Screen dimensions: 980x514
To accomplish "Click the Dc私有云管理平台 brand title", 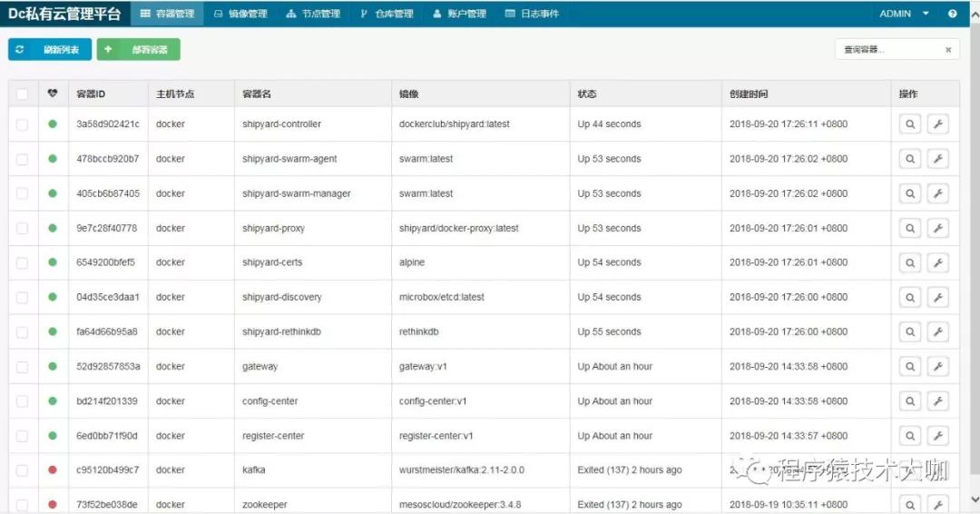I will point(64,13).
